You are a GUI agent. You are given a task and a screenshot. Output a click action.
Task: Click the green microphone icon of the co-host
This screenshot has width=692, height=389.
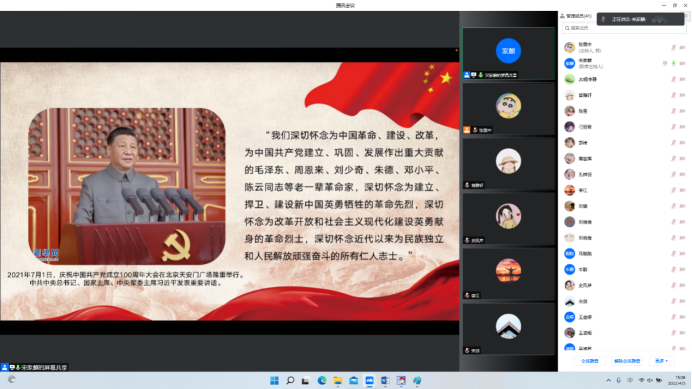pyautogui.click(x=673, y=64)
